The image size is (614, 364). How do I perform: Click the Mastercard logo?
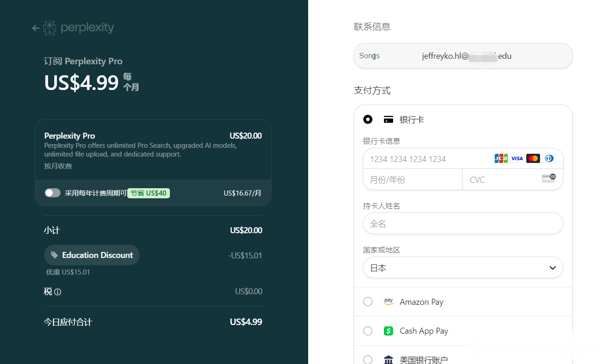coord(533,158)
